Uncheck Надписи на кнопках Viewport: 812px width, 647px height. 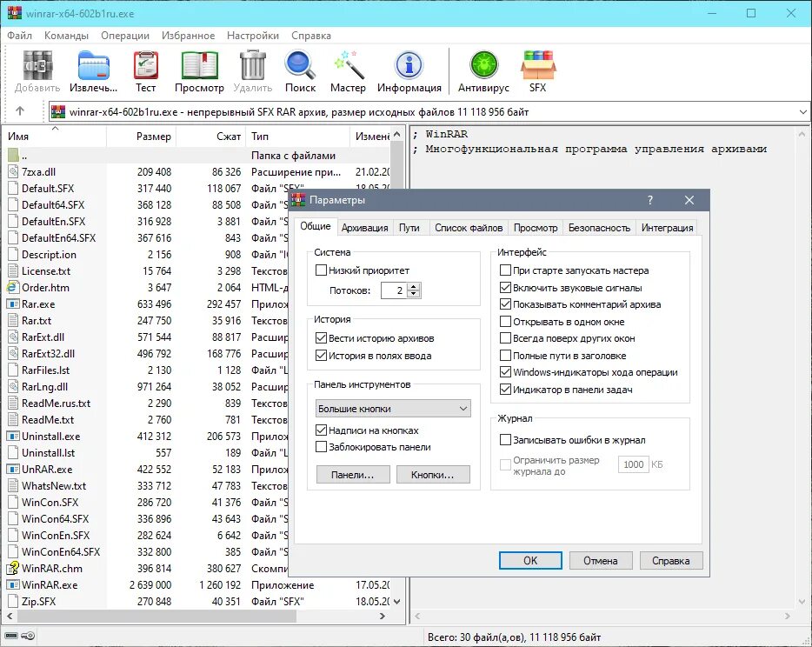click(321, 430)
